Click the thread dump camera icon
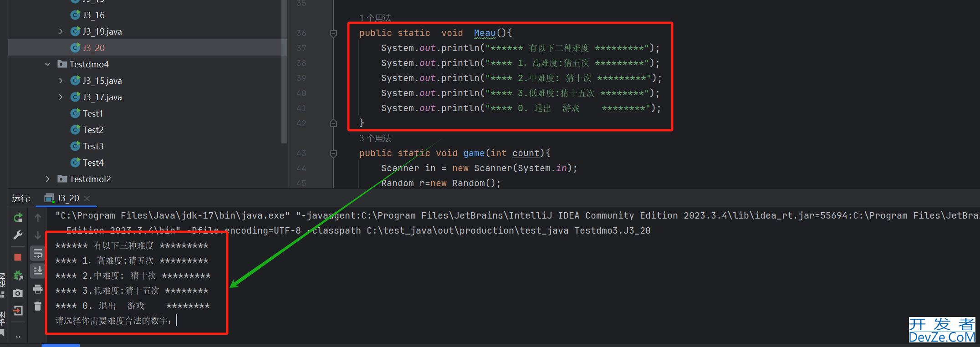Screen dimensions: 980x347 [18, 293]
